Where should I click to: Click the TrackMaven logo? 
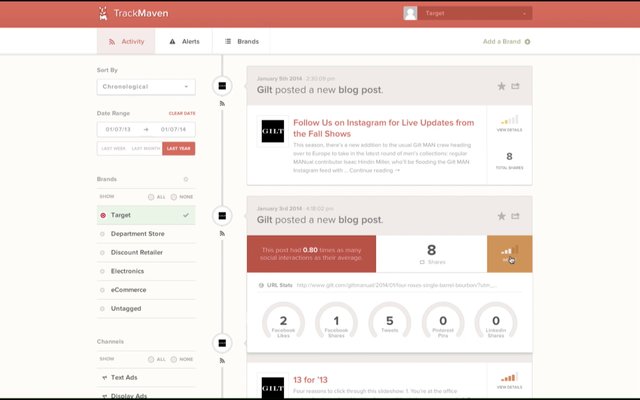point(133,13)
